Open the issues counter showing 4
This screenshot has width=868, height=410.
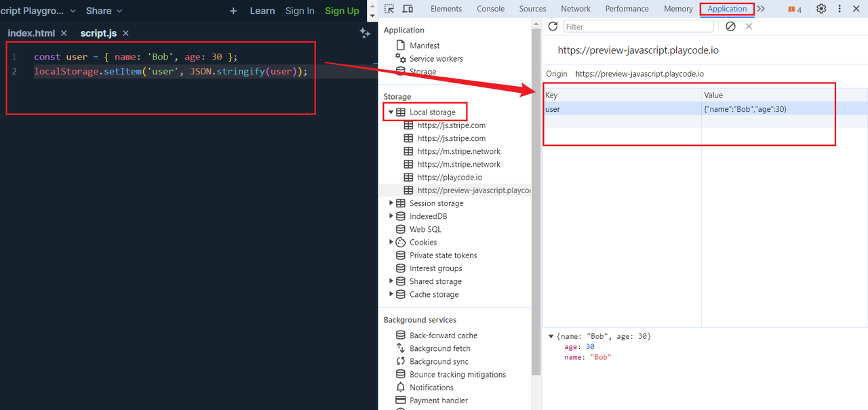click(x=794, y=9)
